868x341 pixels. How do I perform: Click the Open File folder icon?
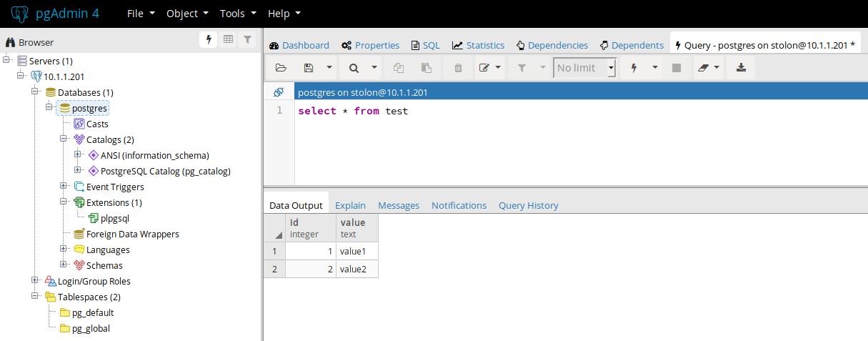(x=281, y=68)
